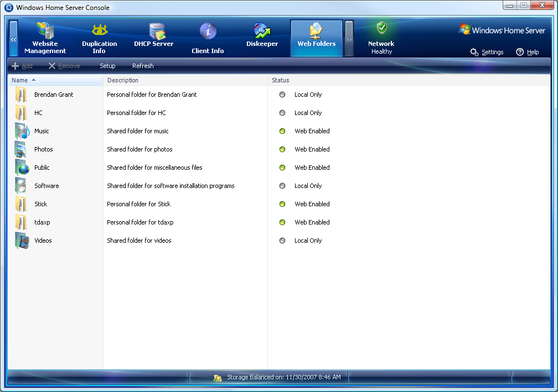This screenshot has height=392, width=558.
Task: Open the Client Info tab icon
Action: coord(208,31)
